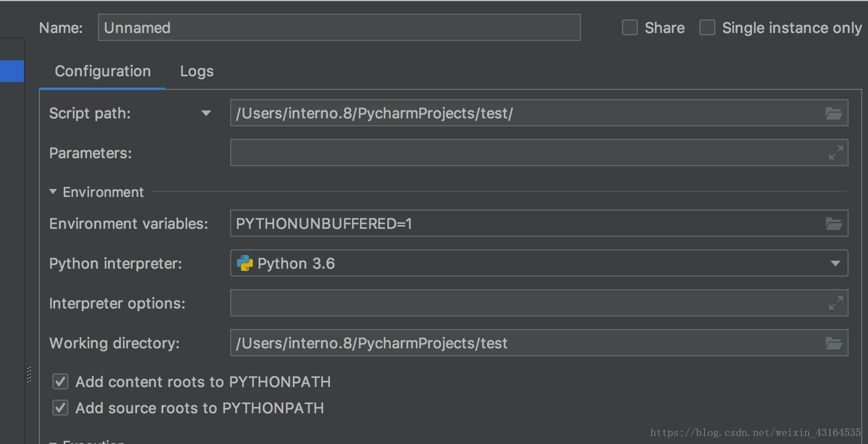Screen dimensions: 868x444
Task: Click inside the Name field showing Unnamed
Action: pos(339,27)
